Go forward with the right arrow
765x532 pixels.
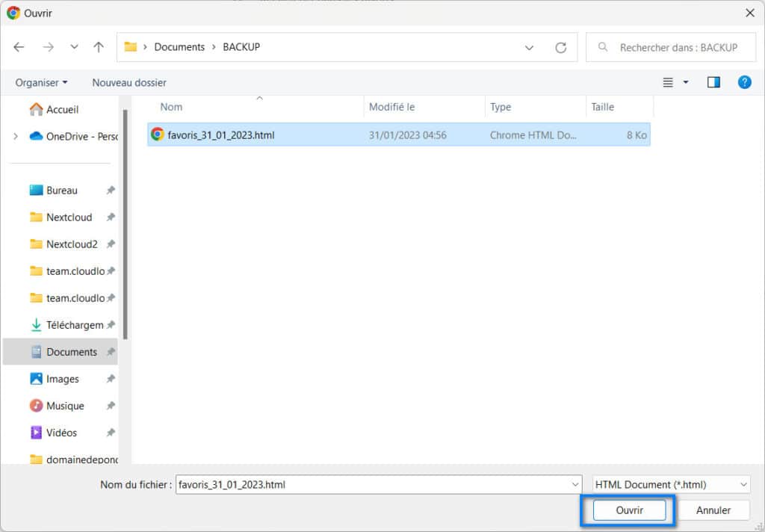pyautogui.click(x=49, y=47)
